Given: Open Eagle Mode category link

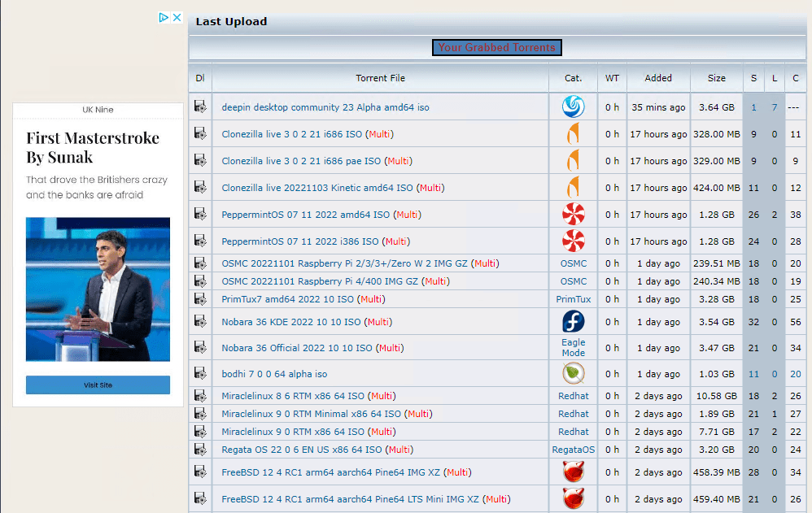Looking at the screenshot, I should click(x=574, y=347).
